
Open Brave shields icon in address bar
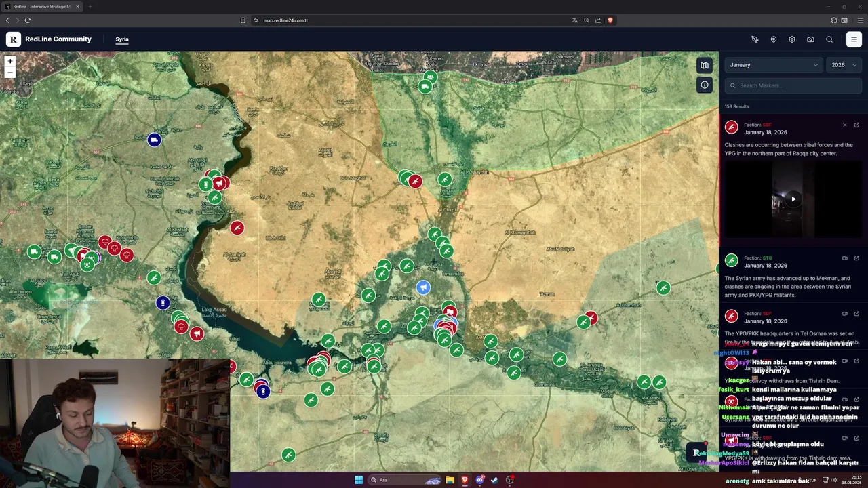click(610, 20)
